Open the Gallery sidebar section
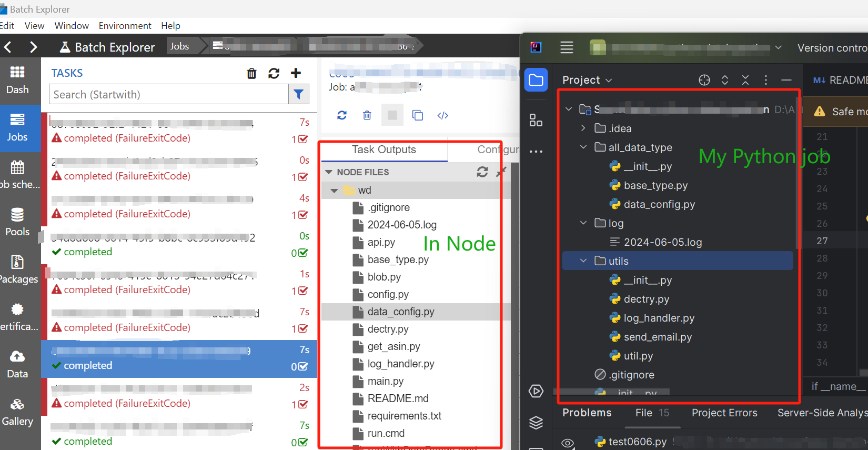This screenshot has width=868, height=450. [17, 412]
